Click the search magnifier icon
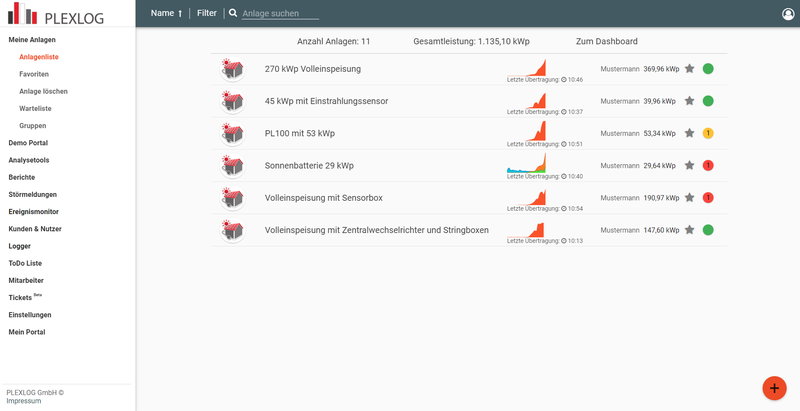Screen dimensions: 800x411 (233, 13)
